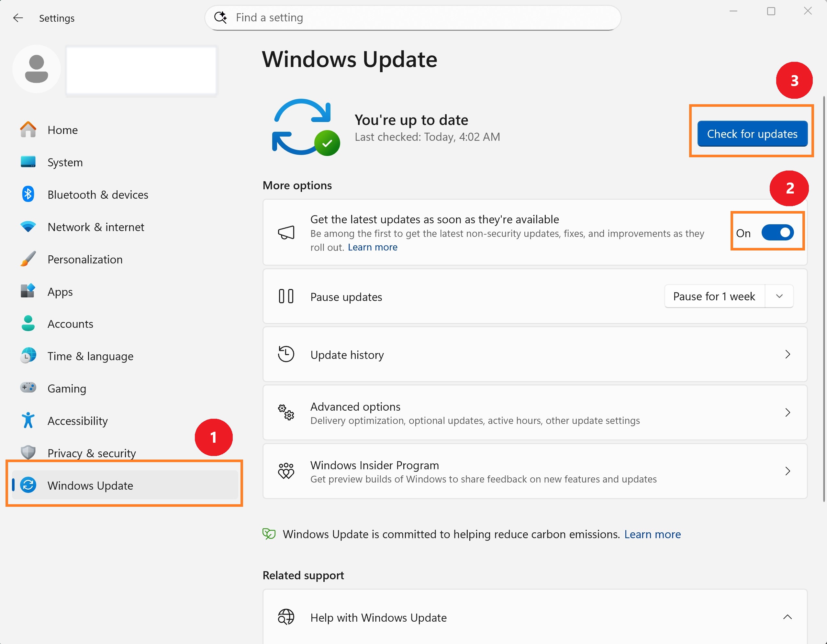The height and width of the screenshot is (644, 827).
Task: Open the Pause for 1 week dropdown arrow
Action: coord(779,296)
